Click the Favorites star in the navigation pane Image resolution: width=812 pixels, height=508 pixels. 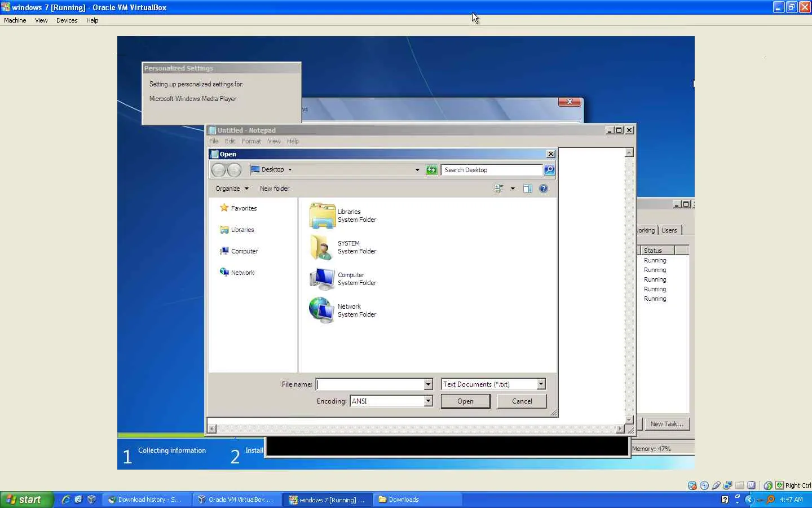point(224,208)
